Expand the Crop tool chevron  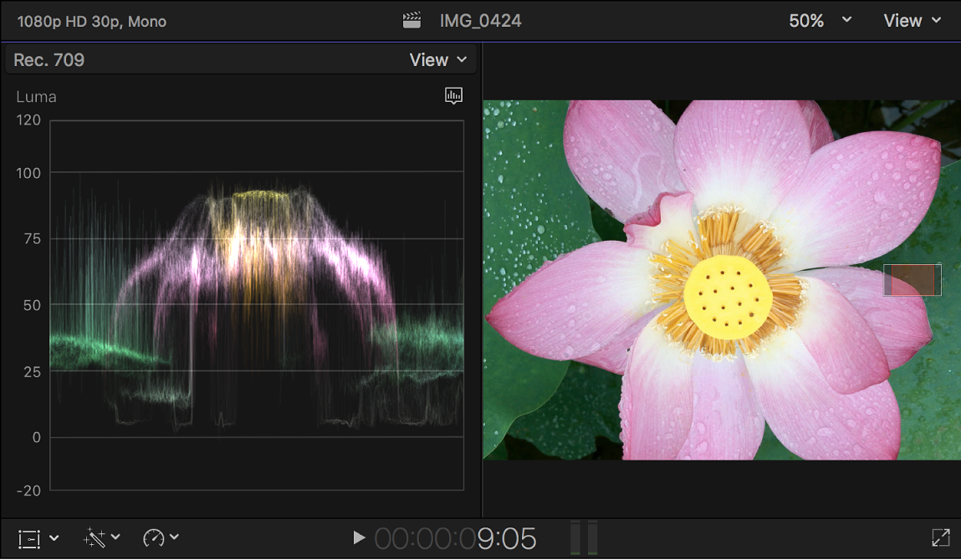click(x=54, y=538)
